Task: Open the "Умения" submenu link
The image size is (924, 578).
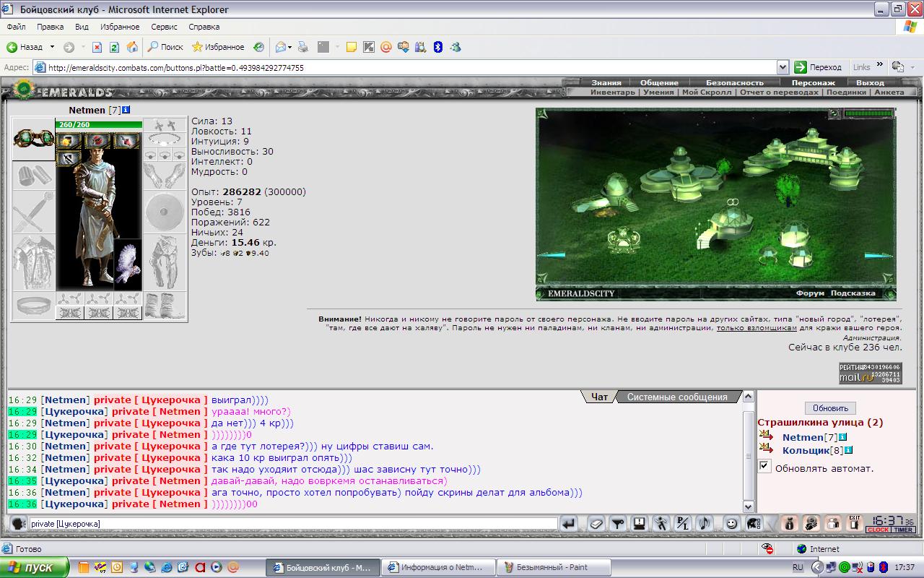Action: 658,92
